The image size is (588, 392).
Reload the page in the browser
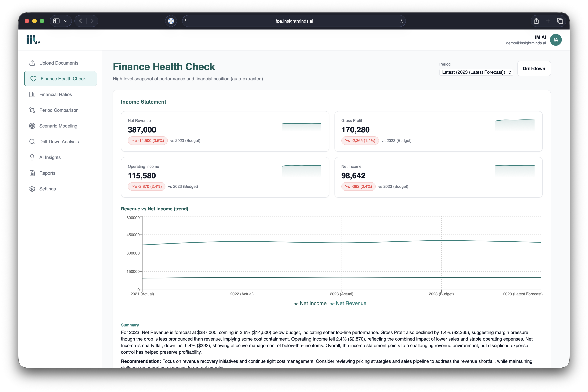[401, 21]
